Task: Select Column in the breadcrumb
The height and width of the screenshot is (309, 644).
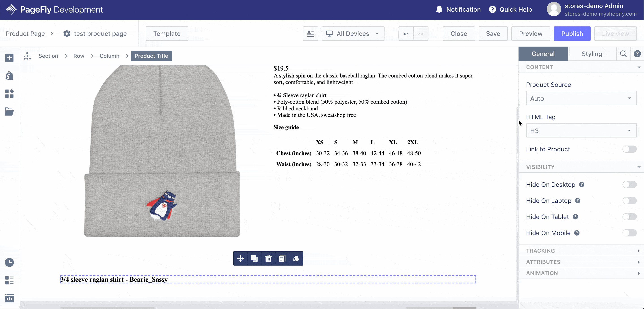Action: point(110,56)
